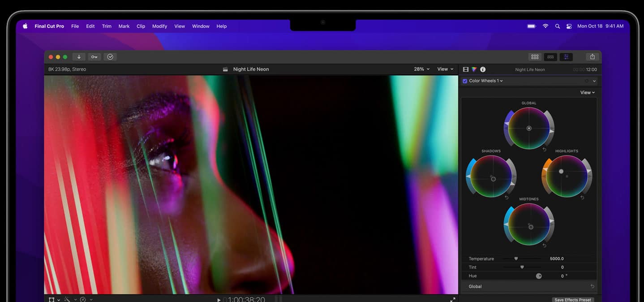644x302 pixels.
Task: Open the Modify menu
Action: tap(159, 26)
